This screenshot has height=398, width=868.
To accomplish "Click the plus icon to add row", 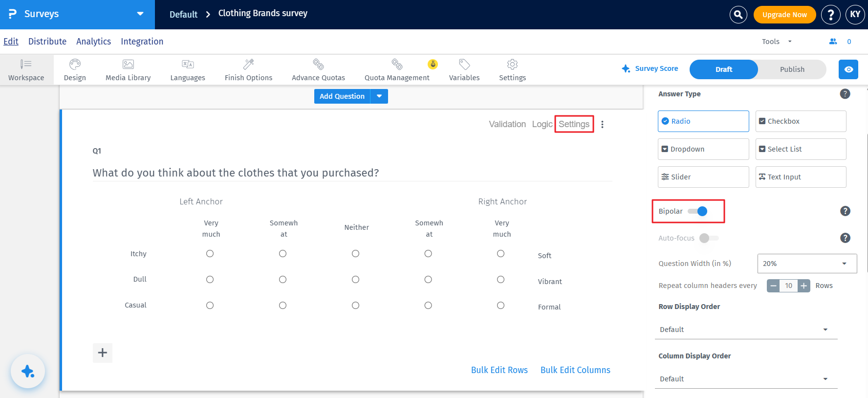I will (x=103, y=353).
